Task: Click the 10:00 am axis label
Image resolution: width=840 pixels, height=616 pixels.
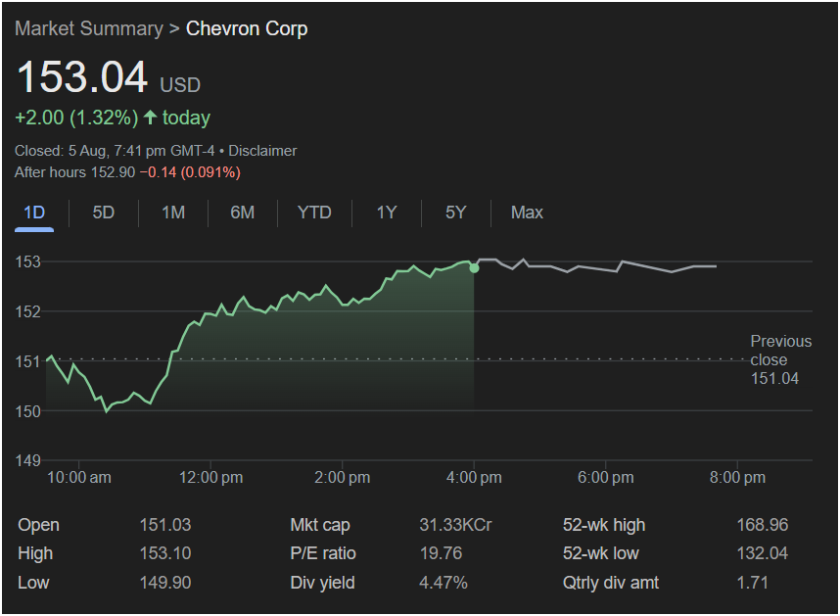Action: (79, 477)
